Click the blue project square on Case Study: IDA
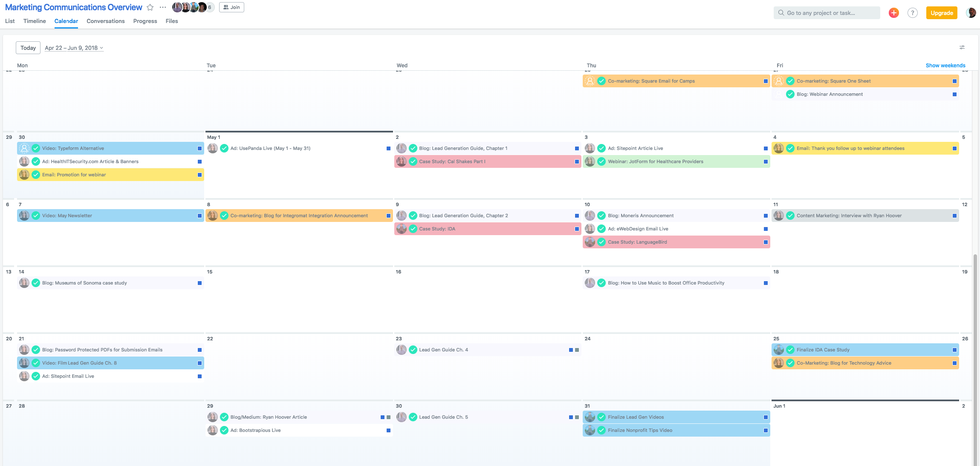 [x=577, y=229]
